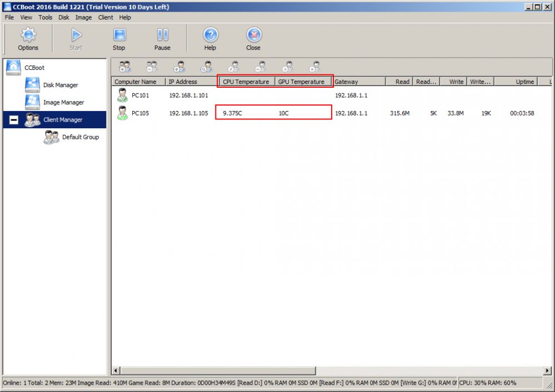Click the Delete Client minus icon
This screenshot has width=555, height=392.
click(x=261, y=67)
